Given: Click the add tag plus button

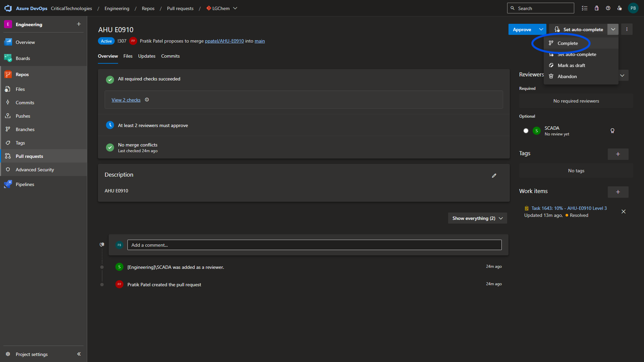Looking at the screenshot, I should tap(618, 154).
